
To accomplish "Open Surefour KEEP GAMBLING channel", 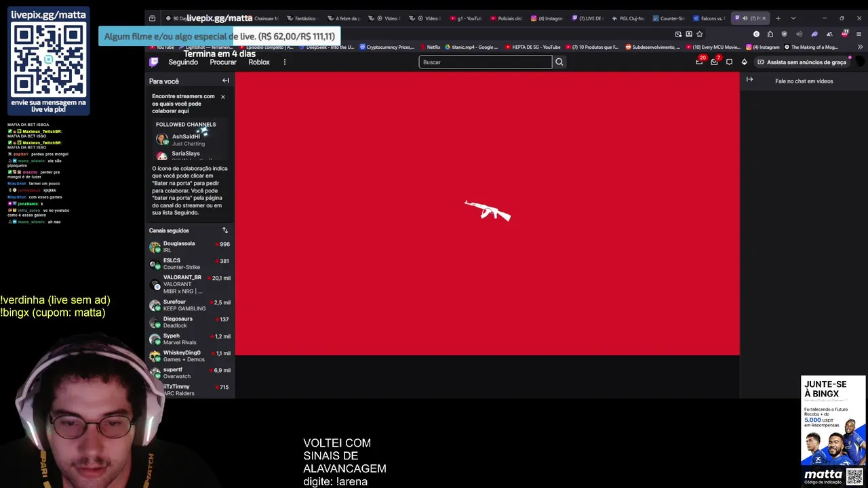I will [x=190, y=305].
